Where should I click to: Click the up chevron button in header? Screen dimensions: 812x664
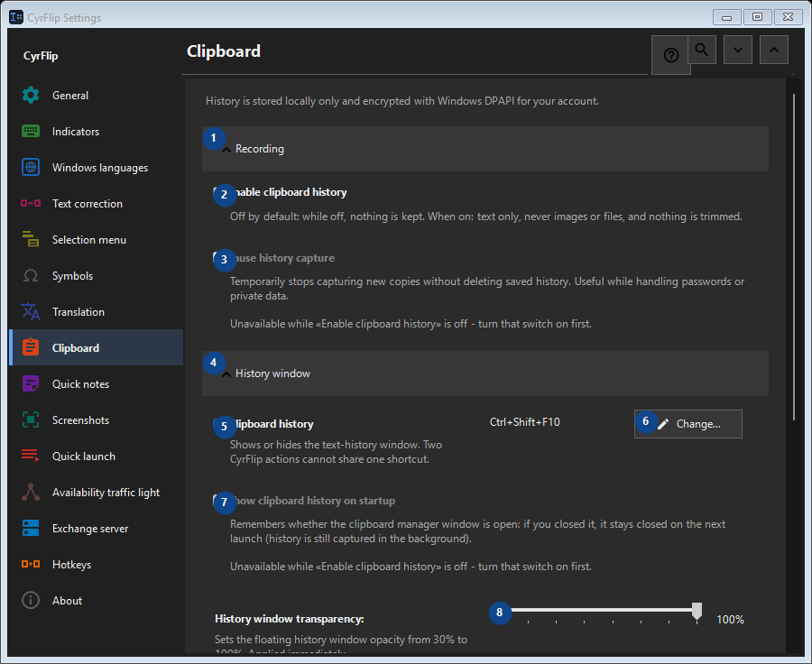774,50
